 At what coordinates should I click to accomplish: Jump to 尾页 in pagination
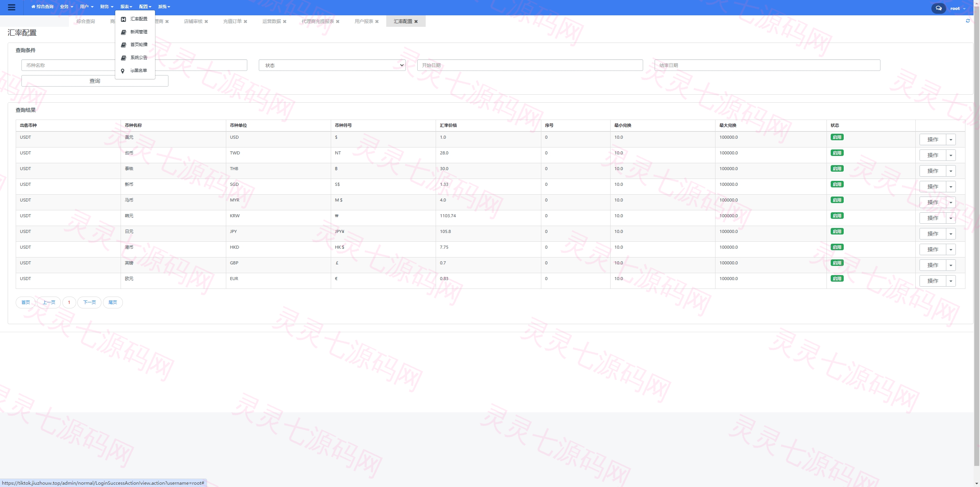[113, 302]
